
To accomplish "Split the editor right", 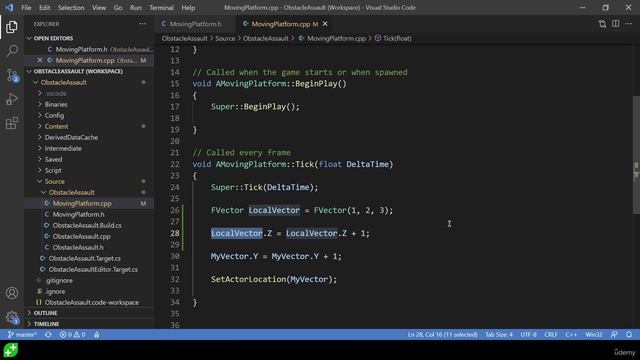I will point(616,24).
